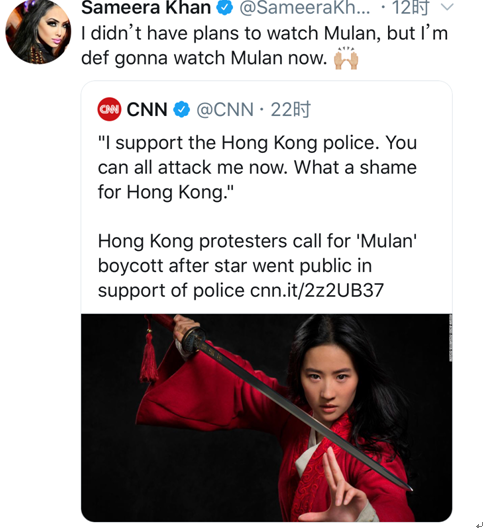Click the paragraph return mark below image
The height and width of the screenshot is (528, 487).
tap(480, 524)
